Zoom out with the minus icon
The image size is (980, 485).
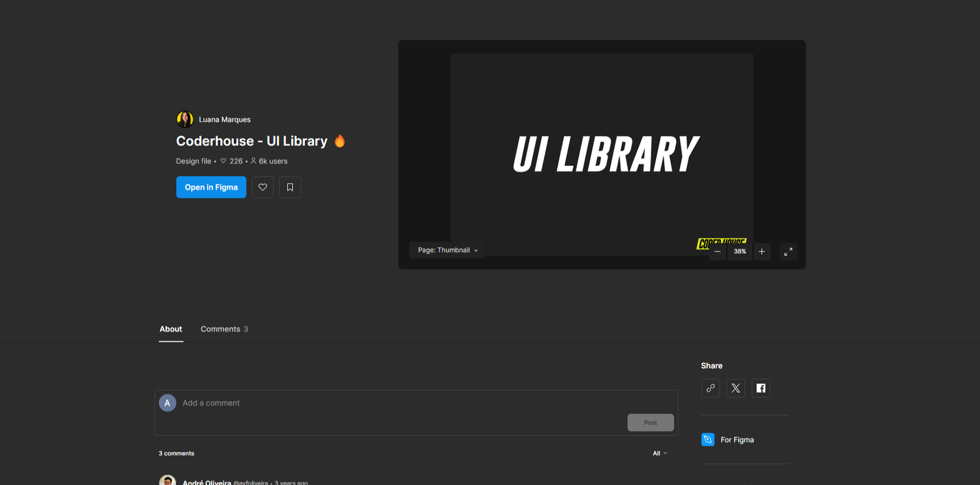pyautogui.click(x=717, y=252)
